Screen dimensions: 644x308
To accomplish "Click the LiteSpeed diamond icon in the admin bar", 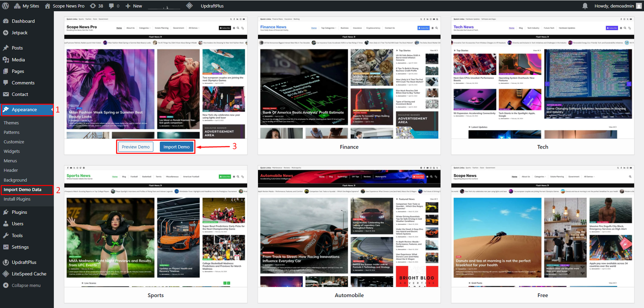I will click(x=190, y=6).
